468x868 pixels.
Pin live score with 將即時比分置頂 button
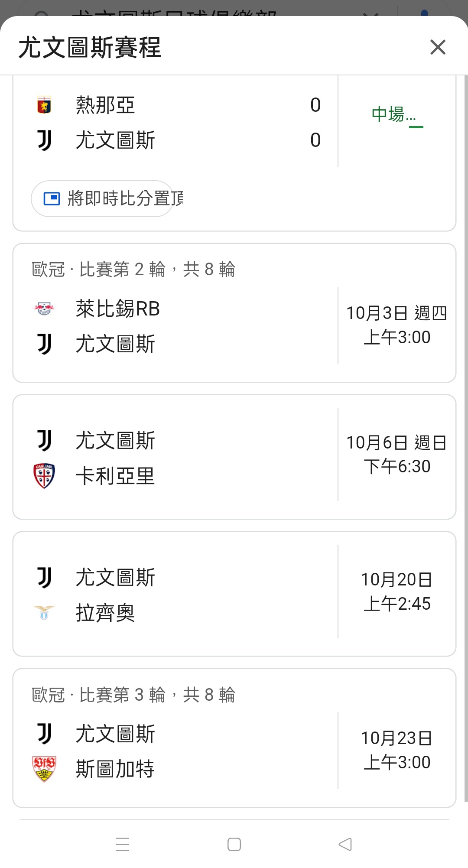pyautogui.click(x=103, y=198)
